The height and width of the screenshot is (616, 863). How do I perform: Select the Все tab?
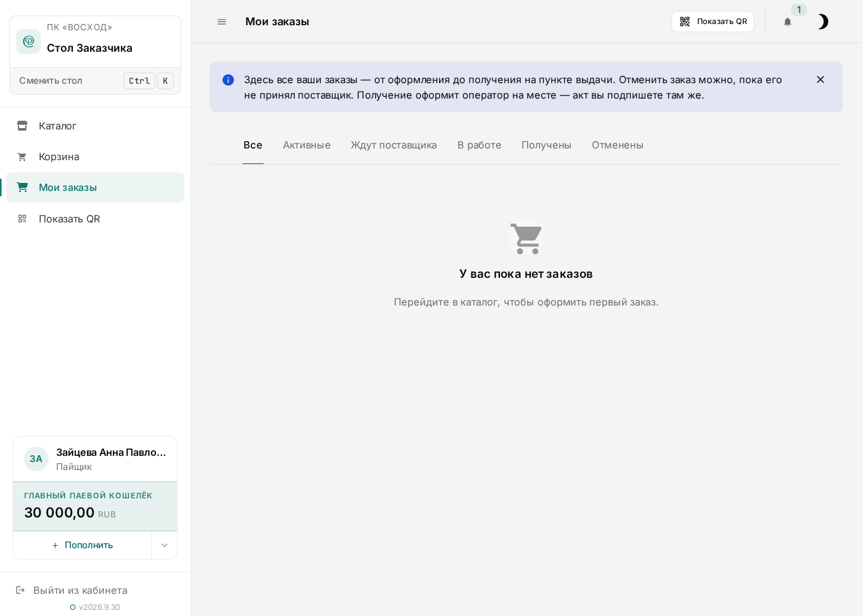click(x=253, y=145)
